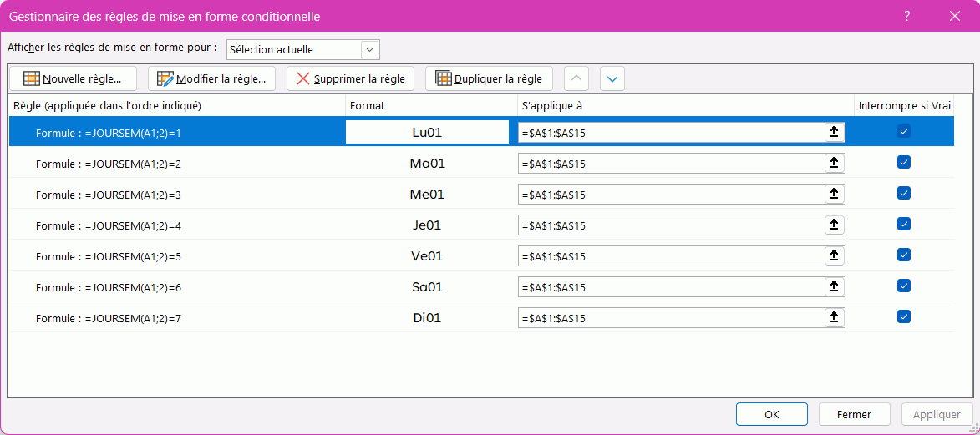980x435 pixels.
Task: Disable Interrompre si Vrai for JOURSEM(A1;2)=7
Action: click(x=903, y=317)
